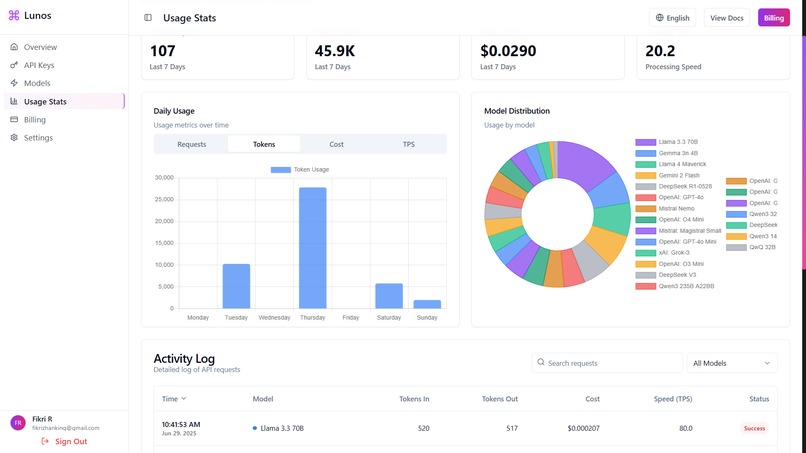The image size is (806, 453).
Task: Toggle the Token Usage legend item
Action: (300, 170)
